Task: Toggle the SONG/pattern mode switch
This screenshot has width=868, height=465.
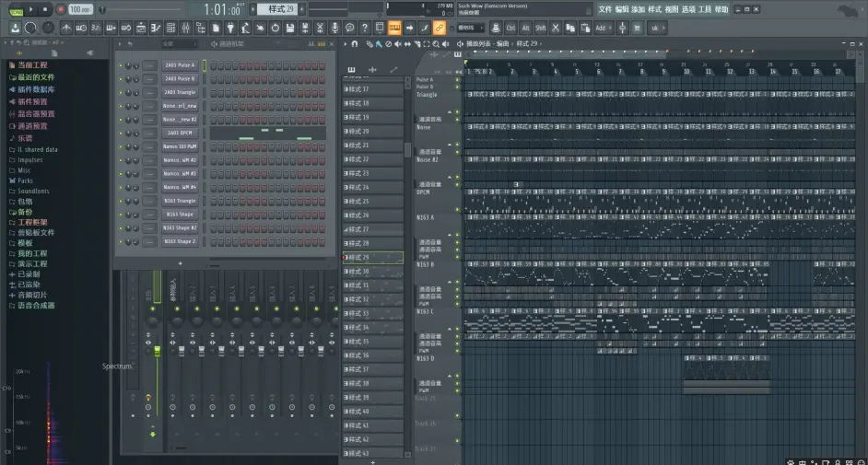Action: click(x=16, y=10)
